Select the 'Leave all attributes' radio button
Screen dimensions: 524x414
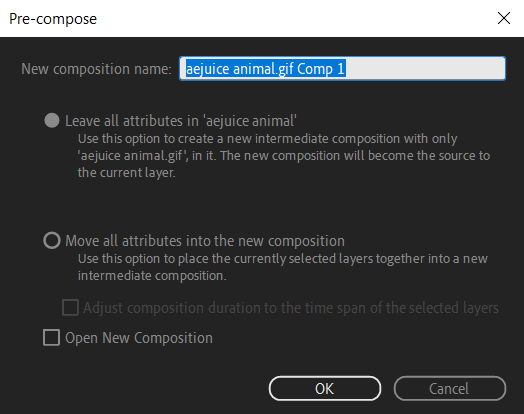coord(52,120)
